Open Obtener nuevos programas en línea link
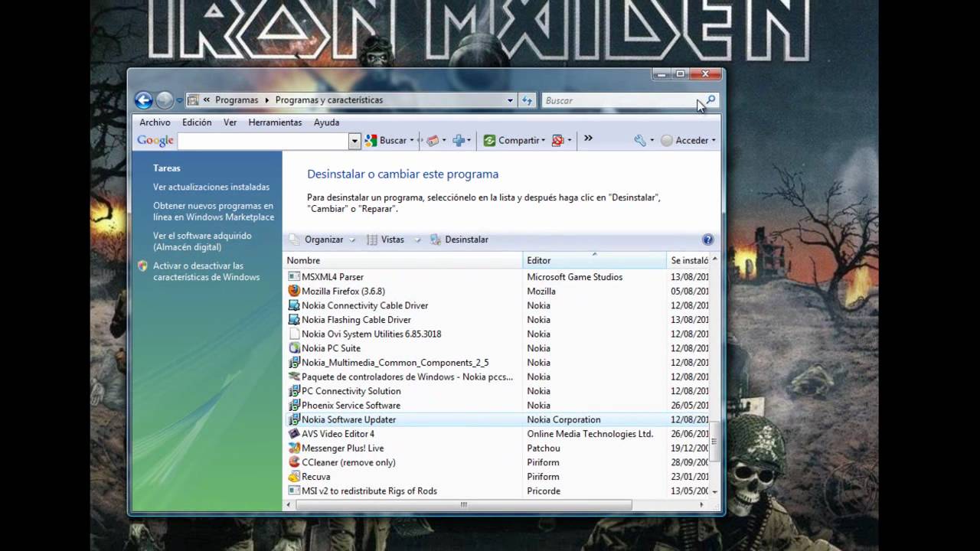Viewport: 980px width, 551px height. coord(214,211)
